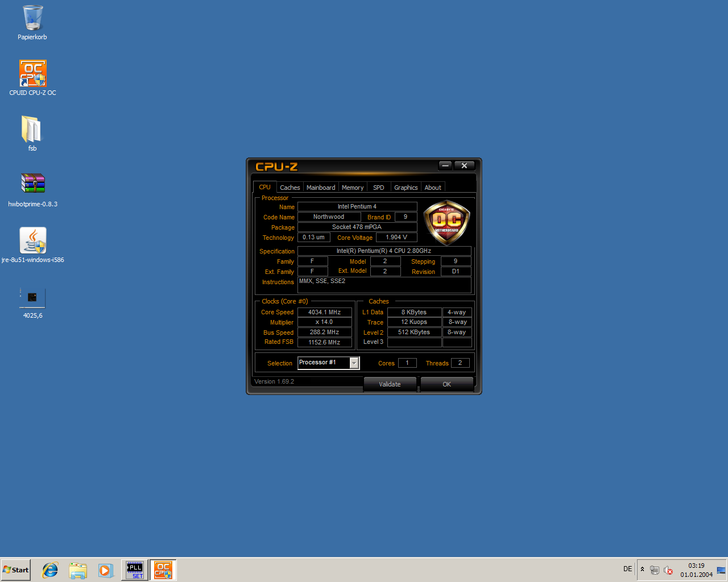This screenshot has width=728, height=582.
Task: Click the 12 Kuops trace cache value
Action: [414, 322]
